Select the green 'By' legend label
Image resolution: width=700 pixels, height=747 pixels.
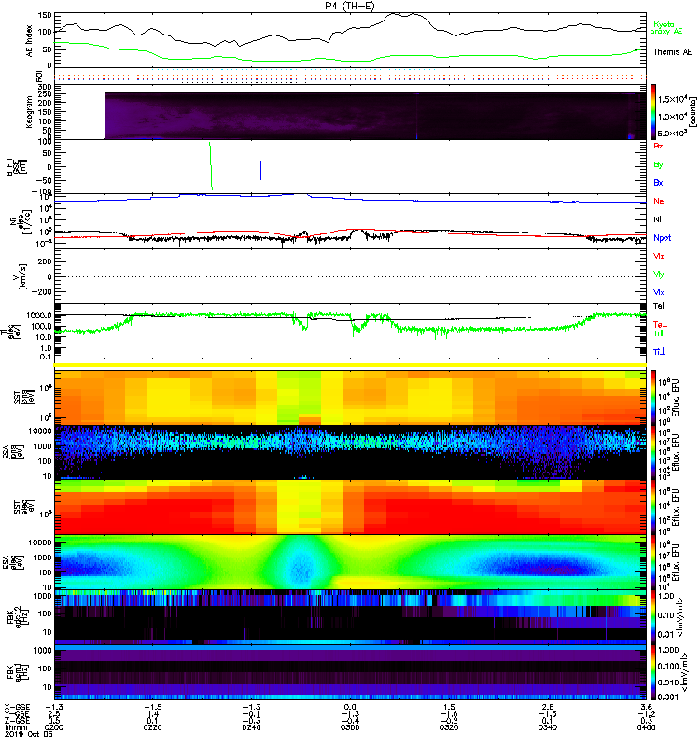click(x=658, y=165)
